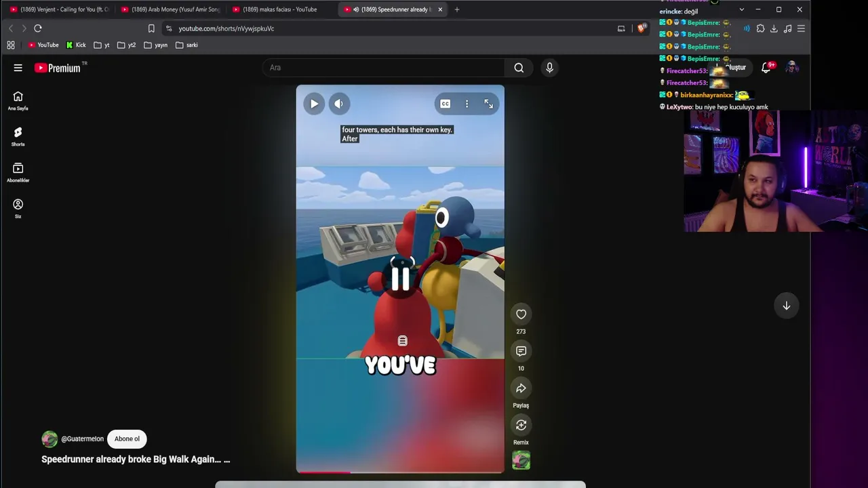
Task: Open Shorts in the sidebar
Action: pos(18,136)
